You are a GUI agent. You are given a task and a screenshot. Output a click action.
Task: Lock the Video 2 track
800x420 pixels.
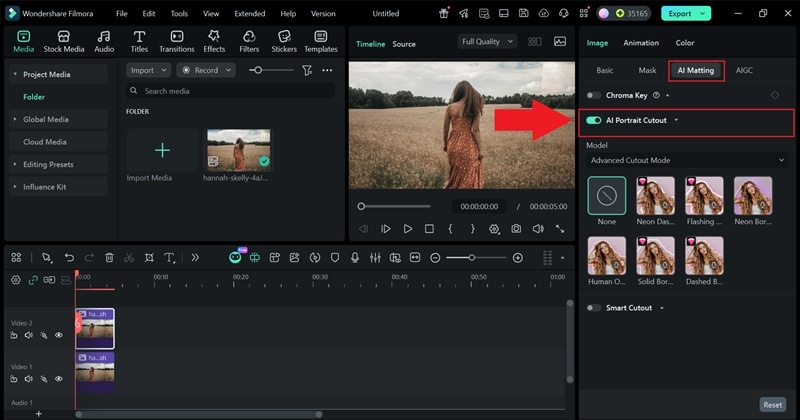[14, 335]
